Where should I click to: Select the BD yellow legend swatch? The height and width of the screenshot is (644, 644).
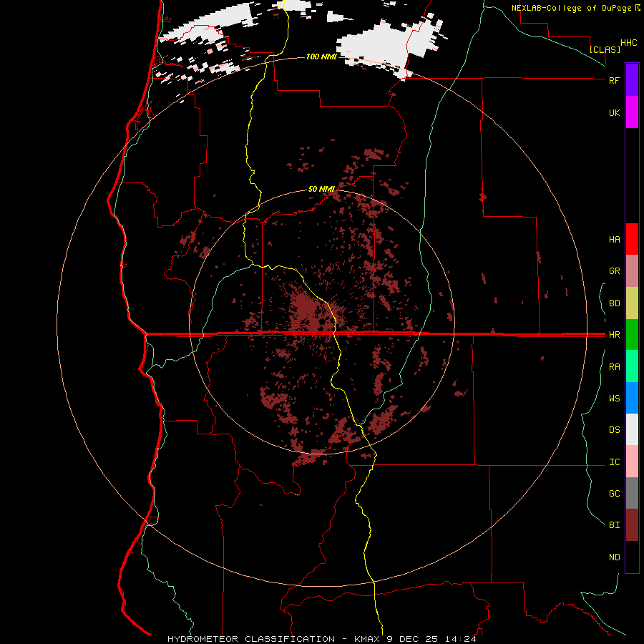pyautogui.click(x=632, y=303)
